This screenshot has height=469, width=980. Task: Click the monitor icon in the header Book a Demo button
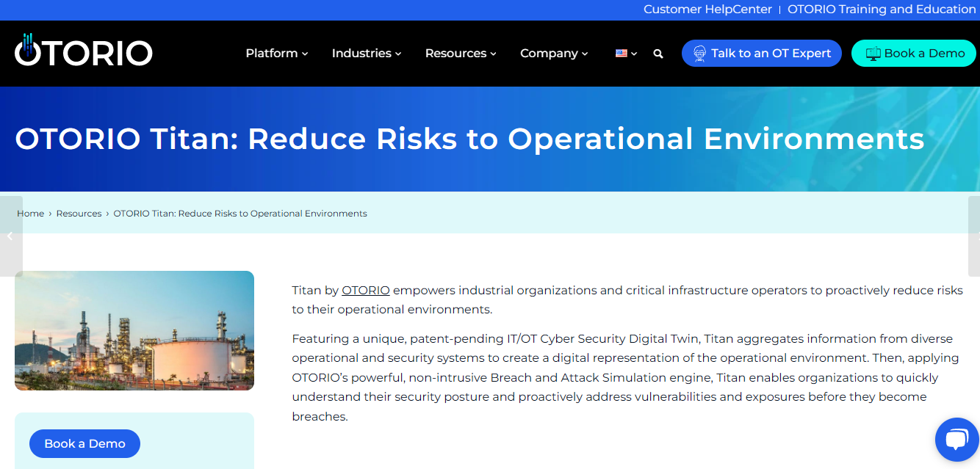coord(873,54)
